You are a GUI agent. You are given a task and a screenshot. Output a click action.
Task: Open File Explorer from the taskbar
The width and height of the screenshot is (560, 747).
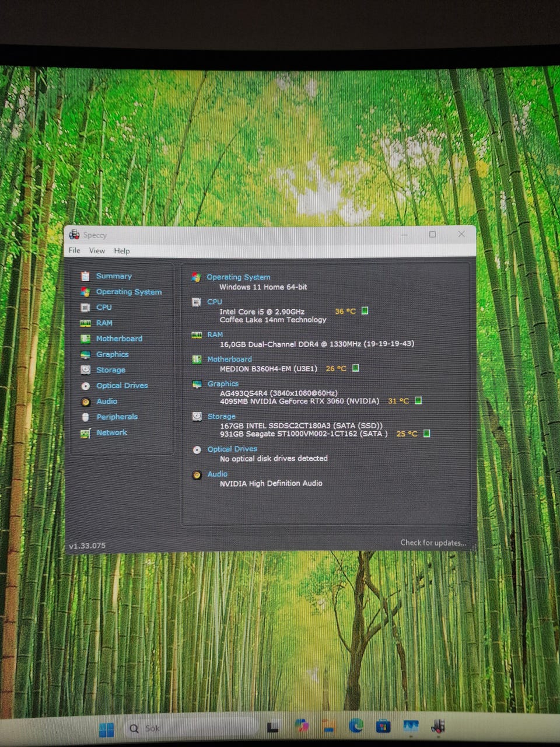[328, 727]
